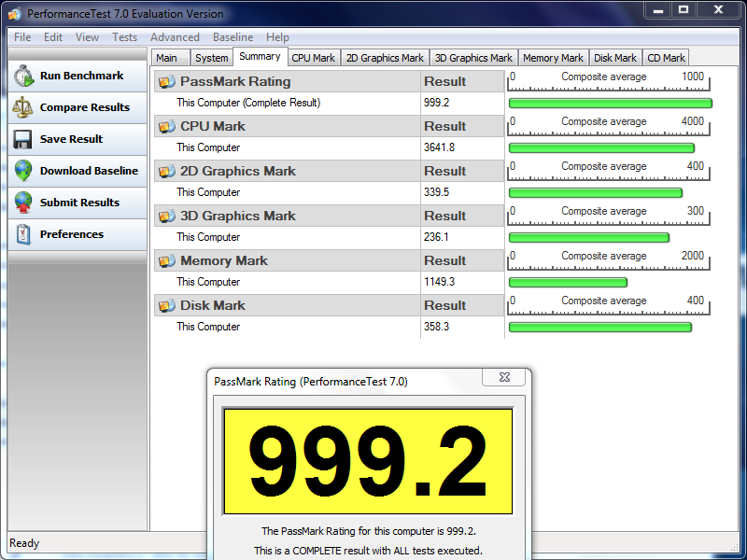Click the icon beside PassMark Rating header

click(167, 81)
